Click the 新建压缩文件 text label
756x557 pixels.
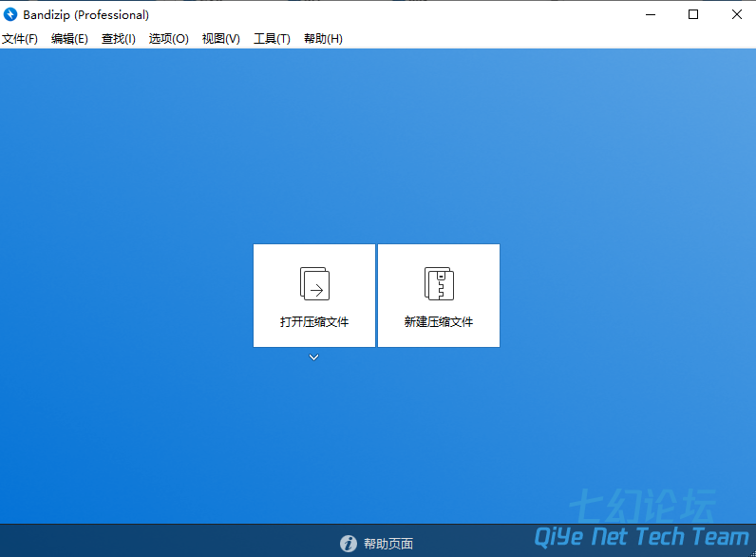[439, 322]
